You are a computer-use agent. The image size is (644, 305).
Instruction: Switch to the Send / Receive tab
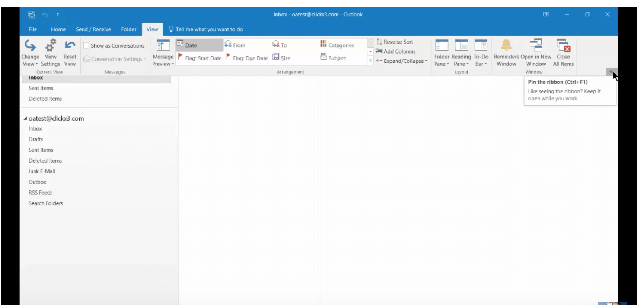[x=93, y=29]
